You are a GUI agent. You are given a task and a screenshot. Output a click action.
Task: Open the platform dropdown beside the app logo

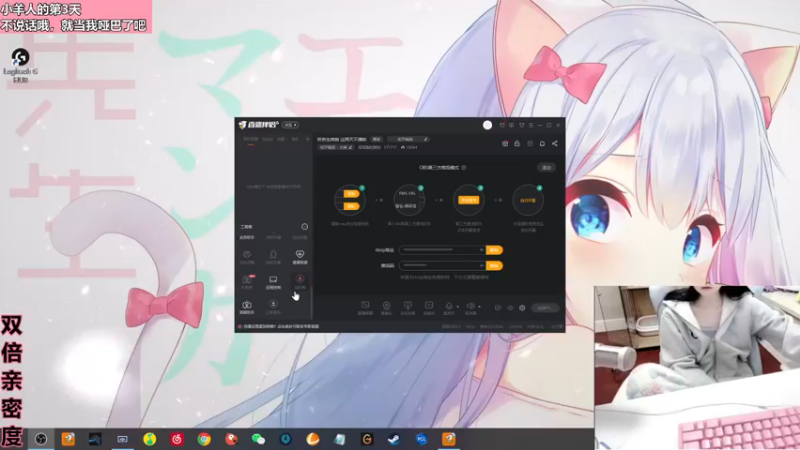[290, 125]
